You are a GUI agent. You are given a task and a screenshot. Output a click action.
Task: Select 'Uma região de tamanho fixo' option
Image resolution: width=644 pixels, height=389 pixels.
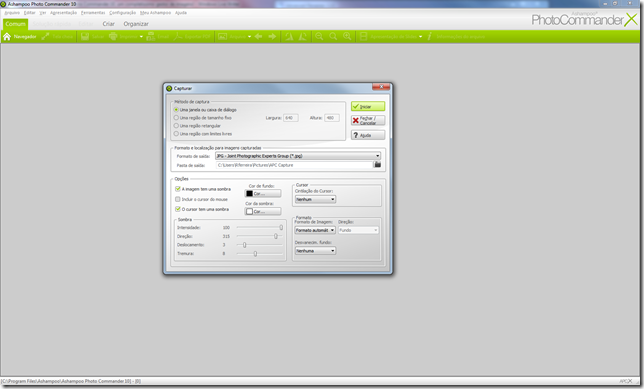(176, 117)
